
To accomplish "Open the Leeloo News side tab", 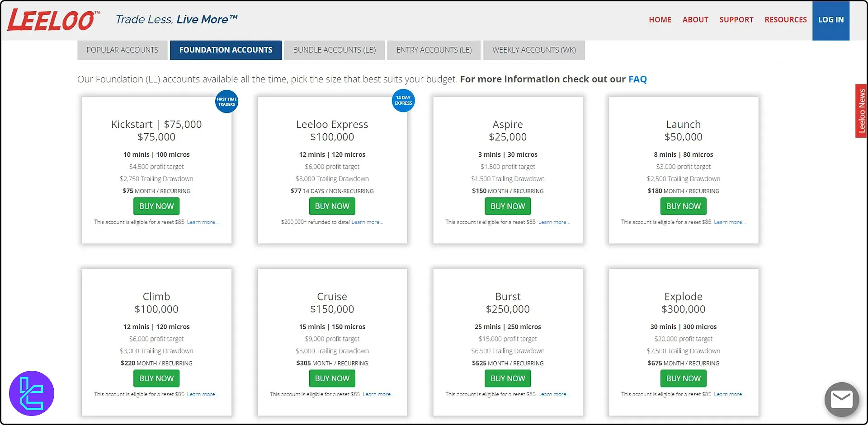I will 861,111.
